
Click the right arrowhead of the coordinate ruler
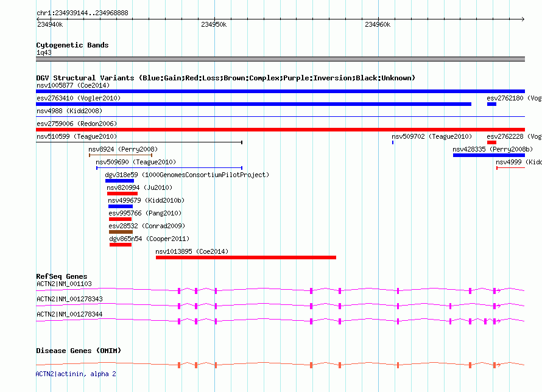click(x=523, y=19)
